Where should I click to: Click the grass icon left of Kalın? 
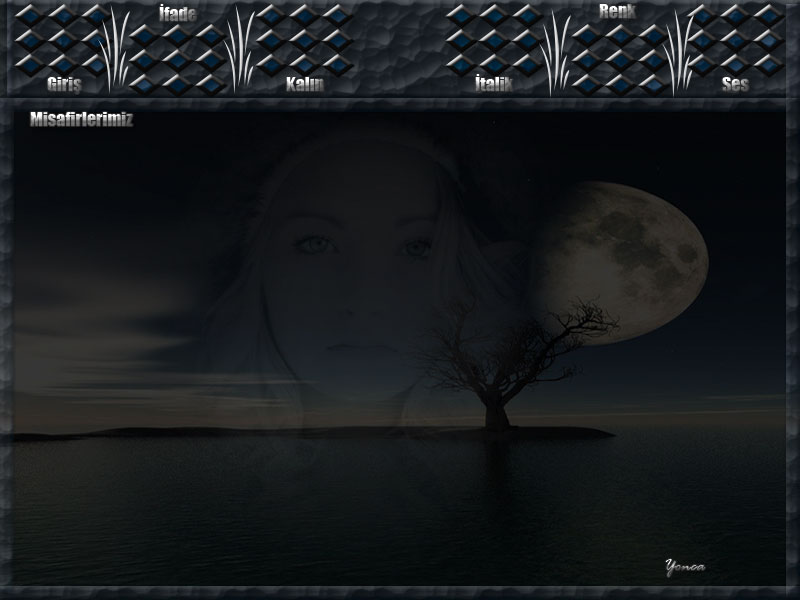coord(240,48)
